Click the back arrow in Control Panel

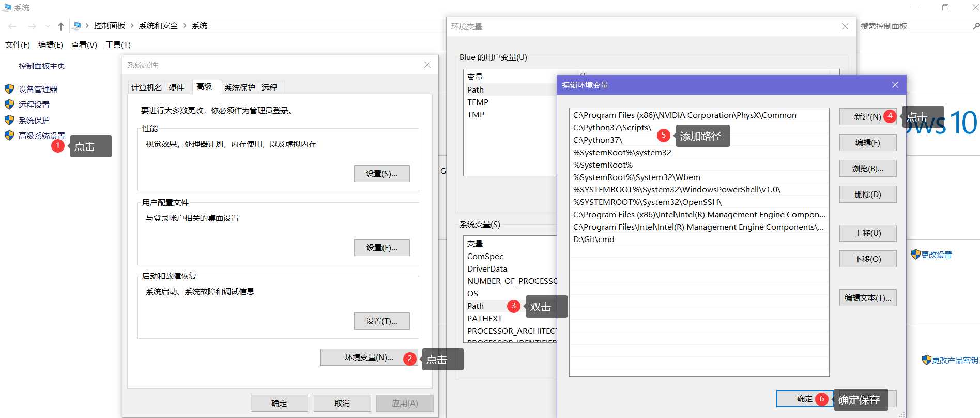click(12, 26)
